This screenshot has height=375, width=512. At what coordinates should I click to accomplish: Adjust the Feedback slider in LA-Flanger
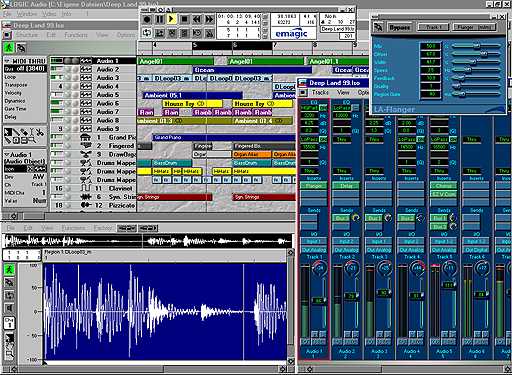pyautogui.click(x=477, y=78)
